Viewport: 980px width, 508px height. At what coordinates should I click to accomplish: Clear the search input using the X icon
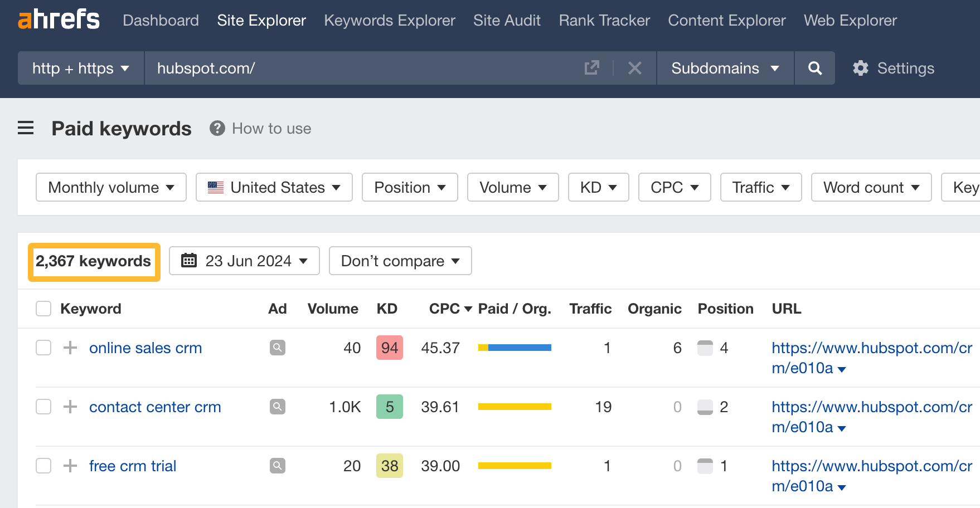click(x=634, y=68)
